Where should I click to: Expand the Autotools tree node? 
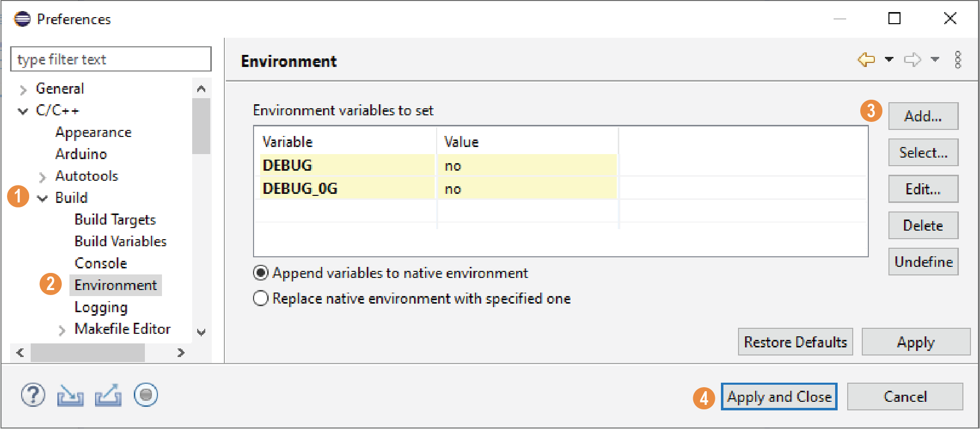43,177
